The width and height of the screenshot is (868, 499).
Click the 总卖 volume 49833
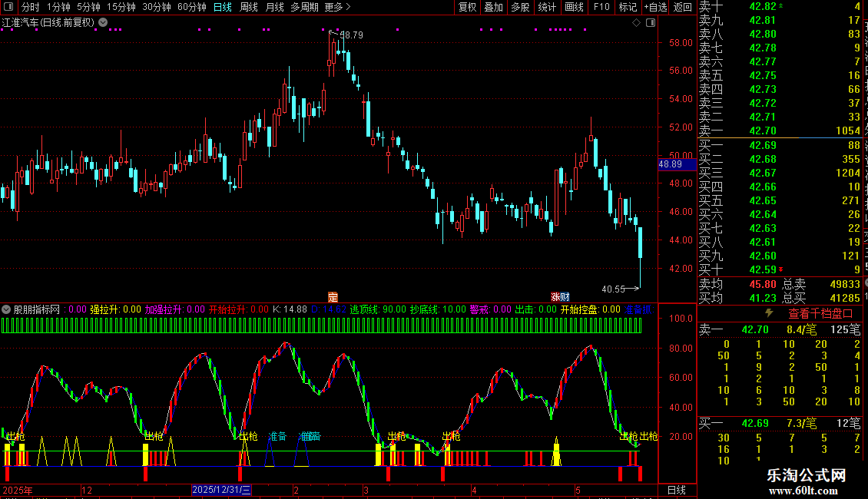(845, 284)
